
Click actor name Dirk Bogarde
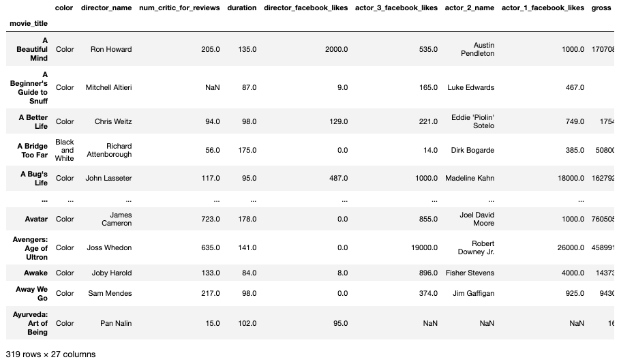472,151
